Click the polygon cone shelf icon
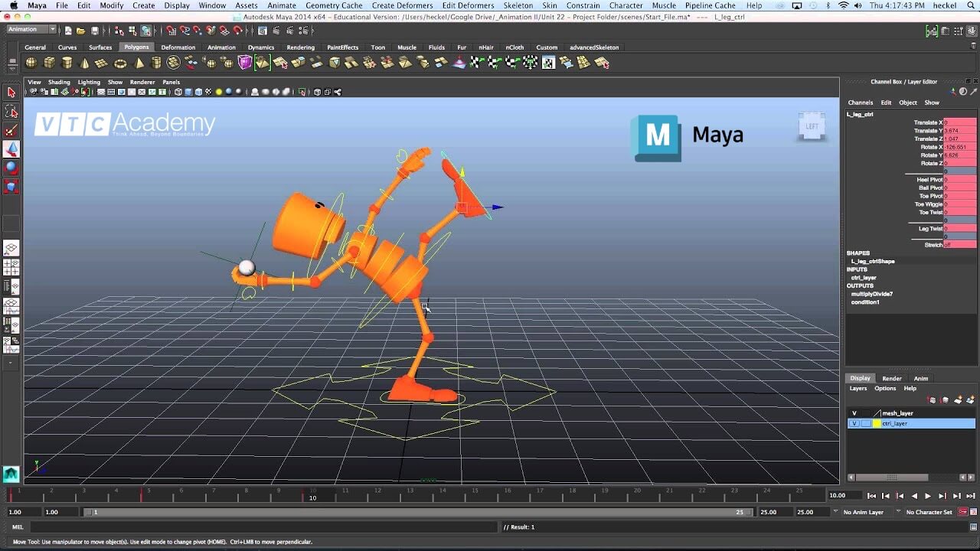The width and height of the screenshot is (980, 551). point(84,63)
